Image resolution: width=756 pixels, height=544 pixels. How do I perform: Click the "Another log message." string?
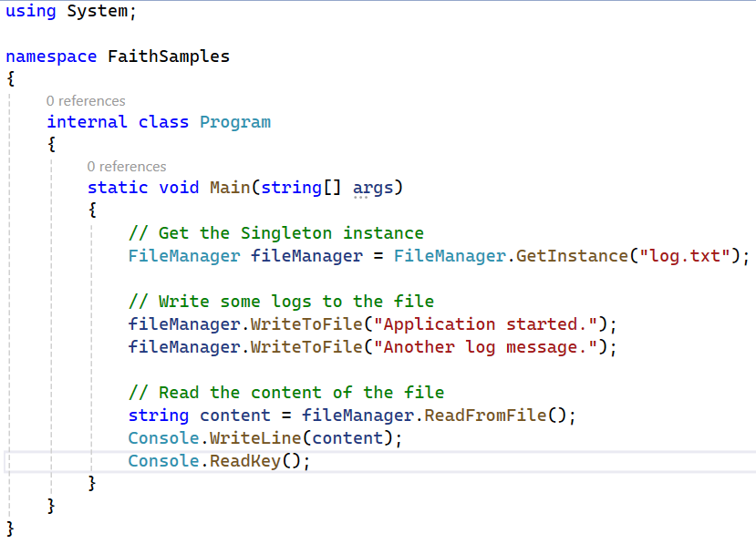point(485,347)
